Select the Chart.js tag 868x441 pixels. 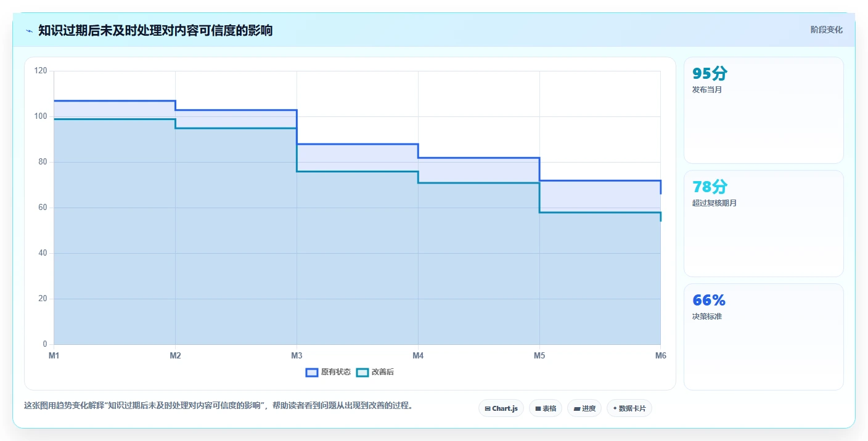click(501, 408)
